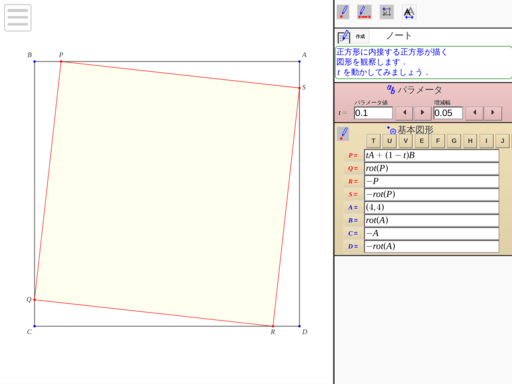
Task: Select the E letter button
Action: (422, 141)
